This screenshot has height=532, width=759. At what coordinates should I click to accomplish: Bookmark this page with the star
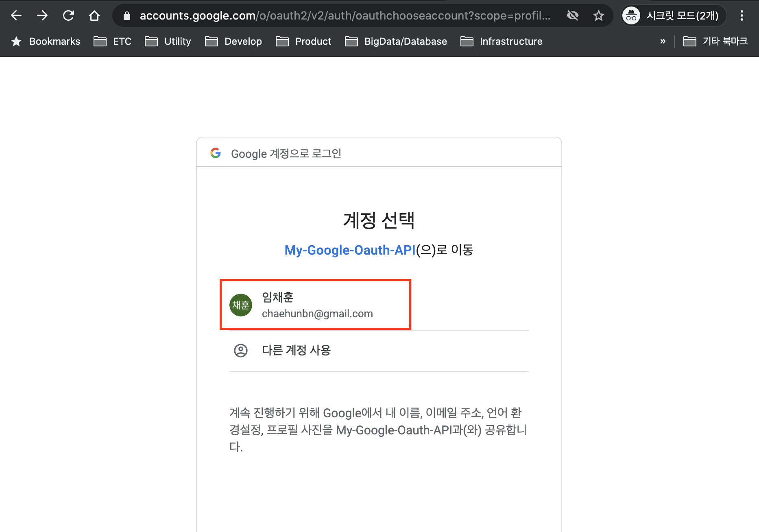598,15
